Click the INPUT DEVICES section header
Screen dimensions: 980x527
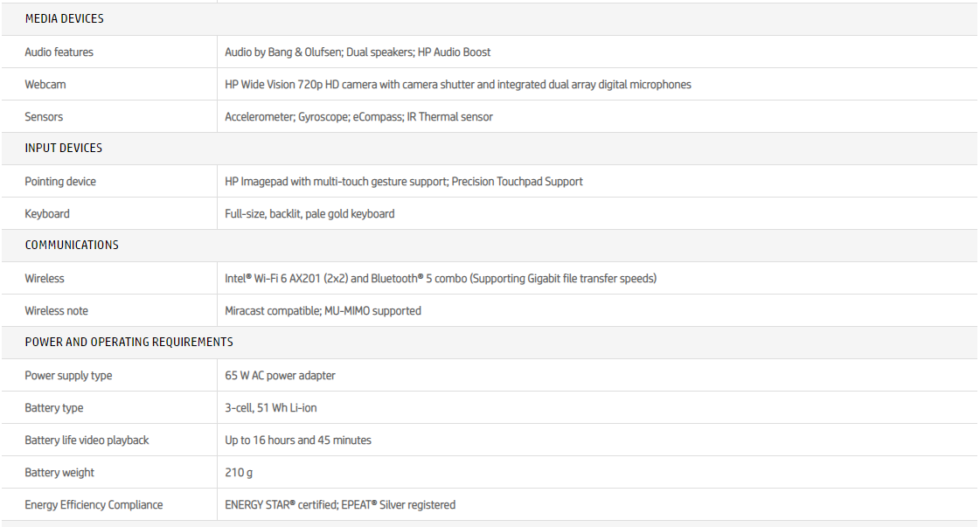[x=63, y=148]
